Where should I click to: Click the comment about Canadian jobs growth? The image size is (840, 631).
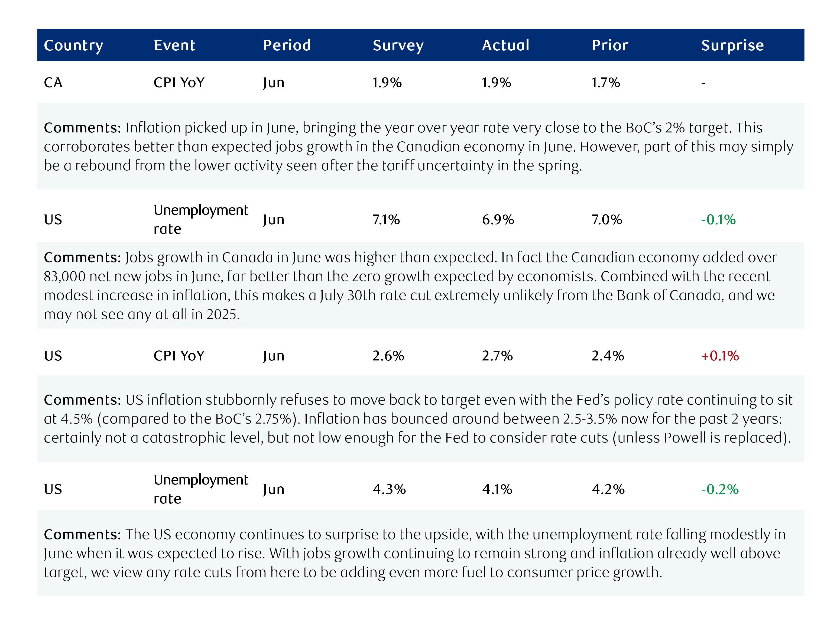point(410,285)
